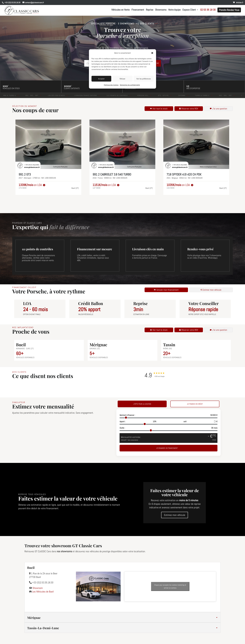245x644 pixels.
Task: Click Simuler mon financement button
Action: pyautogui.click(x=166, y=290)
